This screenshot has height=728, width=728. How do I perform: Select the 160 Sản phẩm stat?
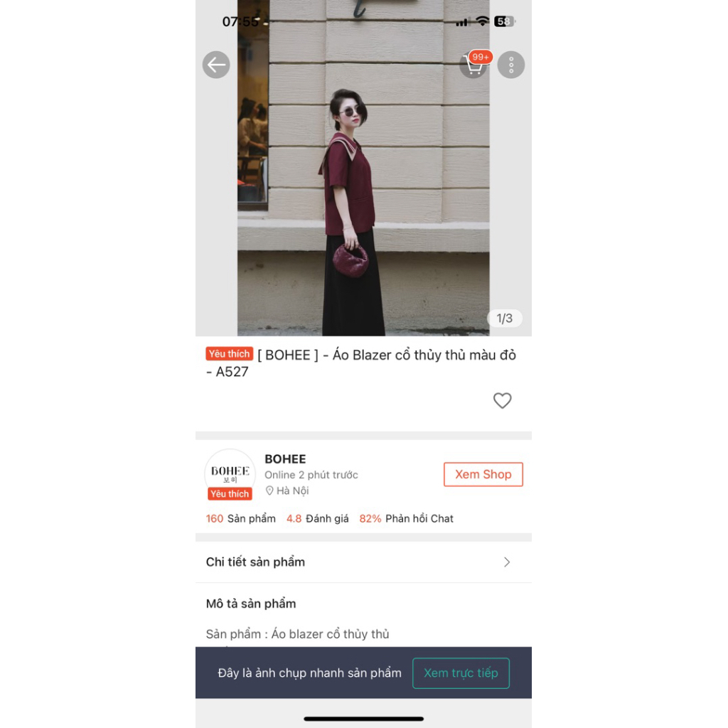(x=240, y=518)
